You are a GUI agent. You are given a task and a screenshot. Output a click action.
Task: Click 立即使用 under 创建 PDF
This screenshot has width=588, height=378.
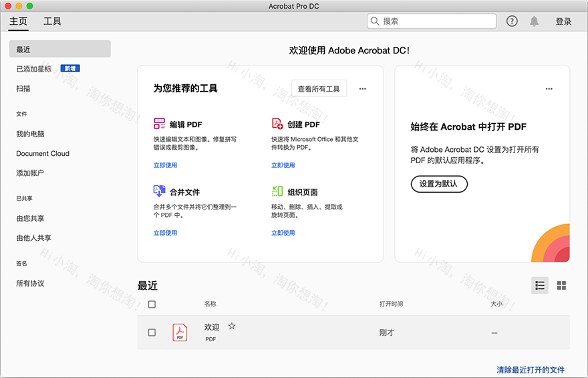[x=283, y=165]
